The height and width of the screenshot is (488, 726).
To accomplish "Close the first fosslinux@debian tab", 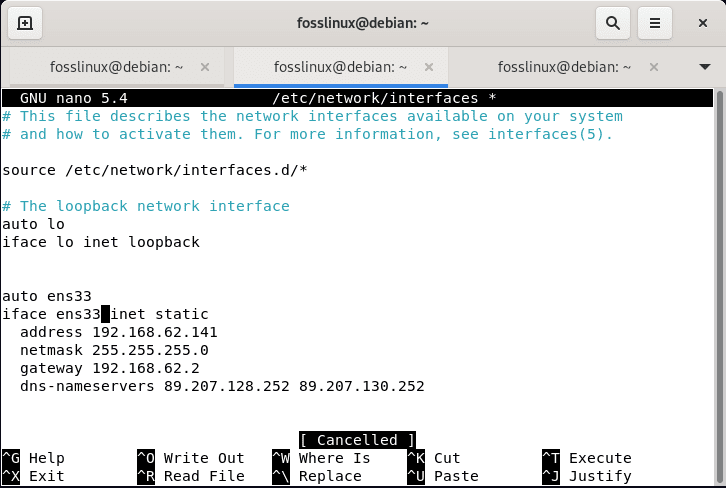I will pos(205,67).
